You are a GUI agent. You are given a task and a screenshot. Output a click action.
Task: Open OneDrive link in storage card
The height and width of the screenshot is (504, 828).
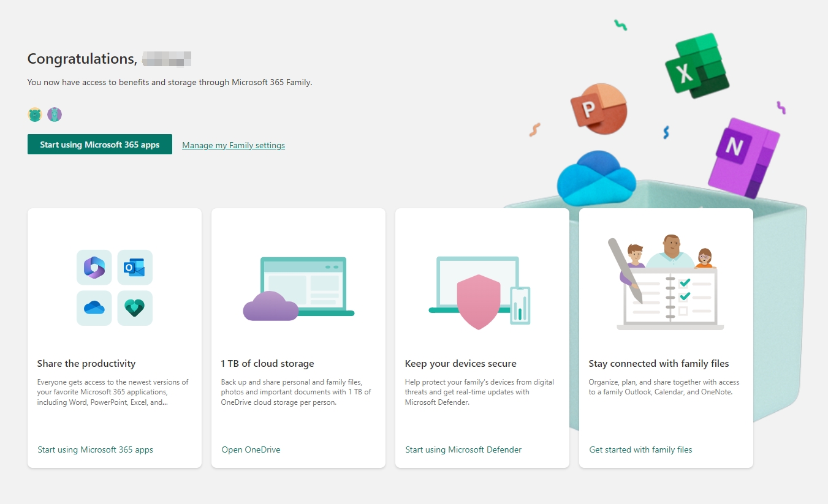pos(251,449)
